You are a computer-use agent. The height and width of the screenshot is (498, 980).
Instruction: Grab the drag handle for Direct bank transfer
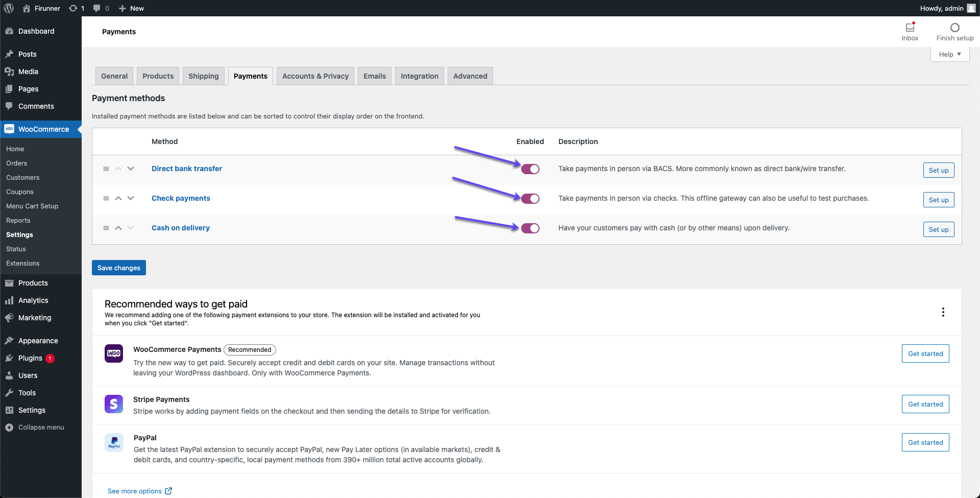point(106,169)
